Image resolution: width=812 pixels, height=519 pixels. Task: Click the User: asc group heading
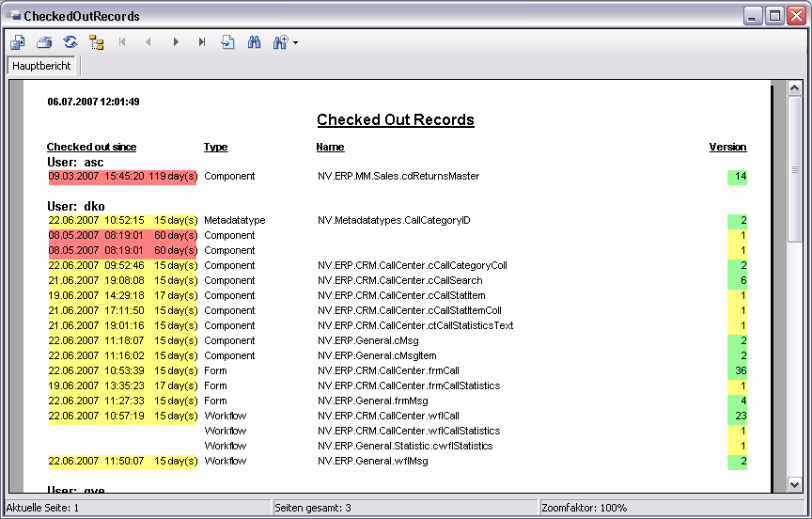[75, 162]
